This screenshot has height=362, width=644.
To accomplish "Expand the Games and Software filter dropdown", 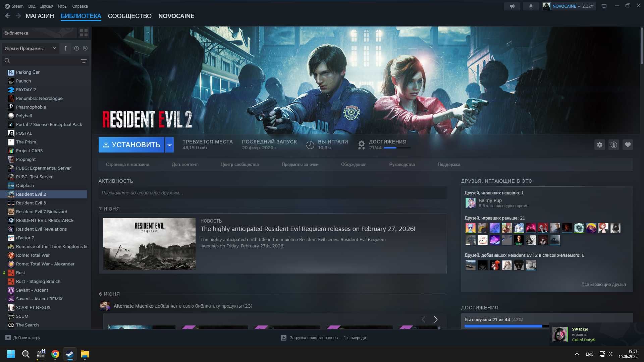I will (x=30, y=48).
